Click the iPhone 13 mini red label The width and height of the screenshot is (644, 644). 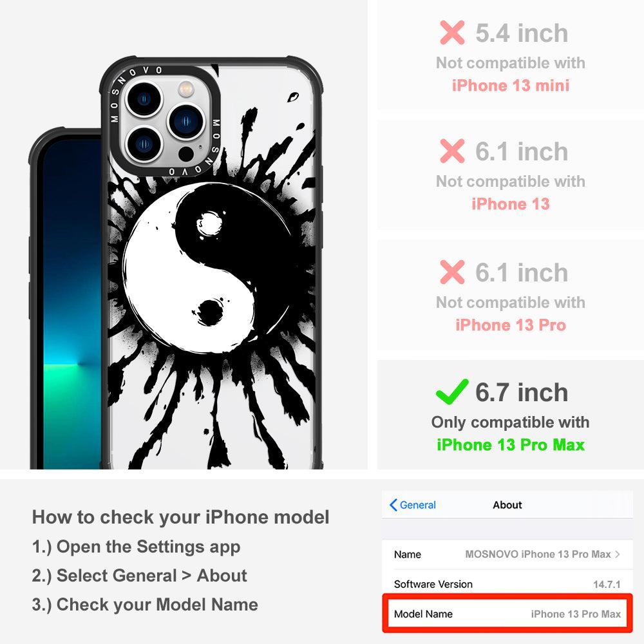pyautogui.click(x=511, y=86)
